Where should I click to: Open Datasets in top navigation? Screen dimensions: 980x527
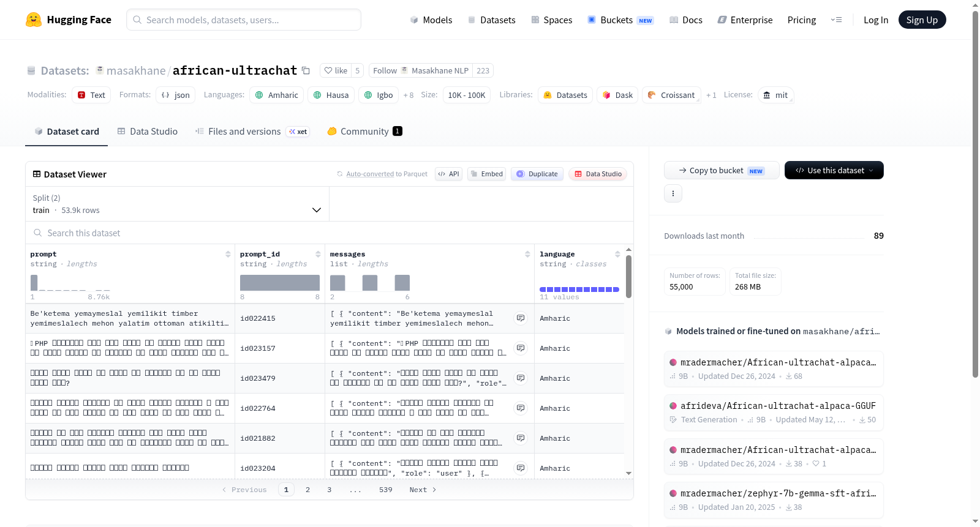point(492,20)
